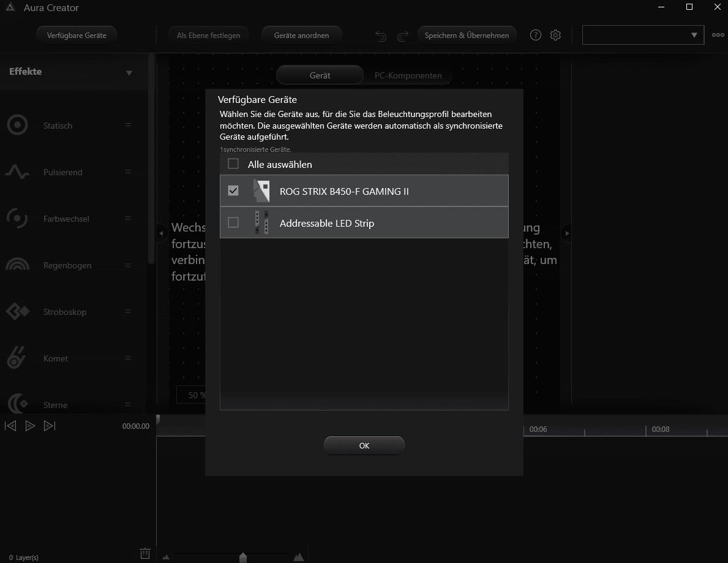Select the Pulsierend effect icon

pos(17,172)
